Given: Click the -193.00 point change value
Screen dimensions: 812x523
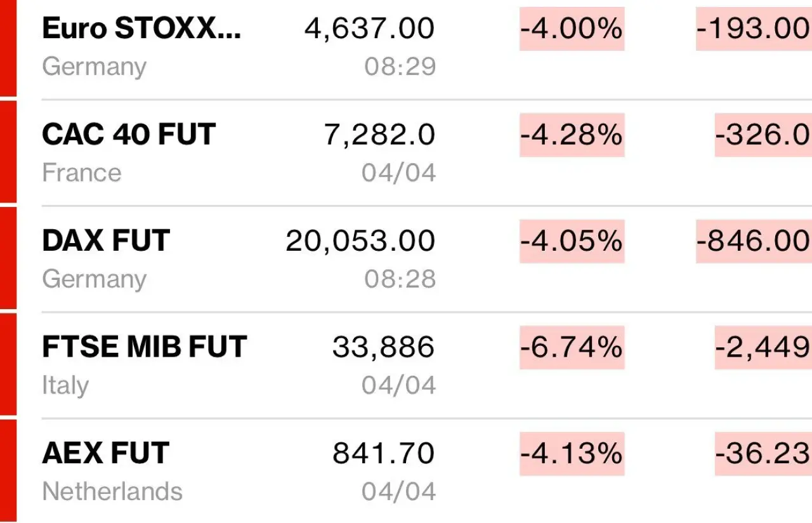Looking at the screenshot, I should pos(754,29).
